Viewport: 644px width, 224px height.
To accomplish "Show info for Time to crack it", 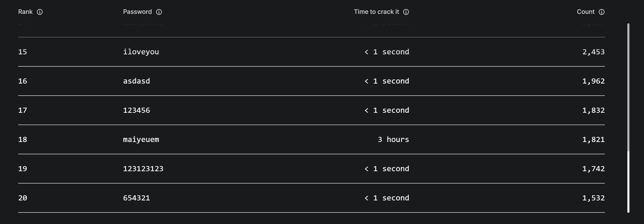I will click(x=406, y=12).
